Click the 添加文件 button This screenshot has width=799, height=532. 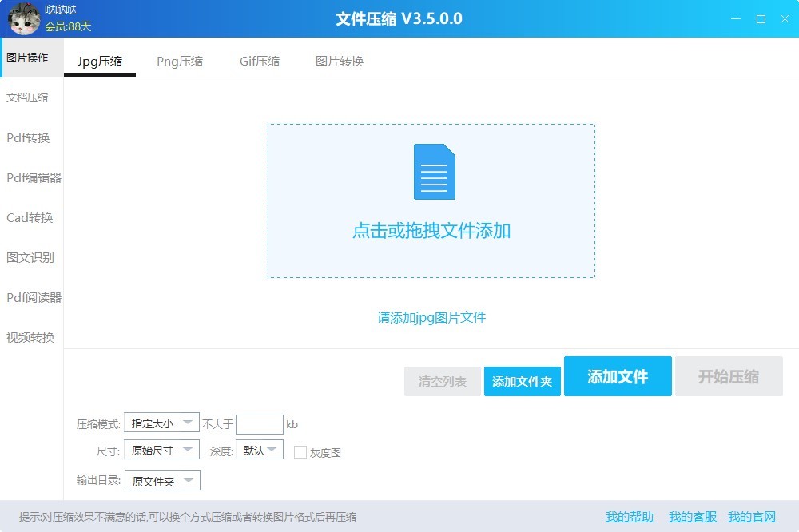(x=618, y=376)
